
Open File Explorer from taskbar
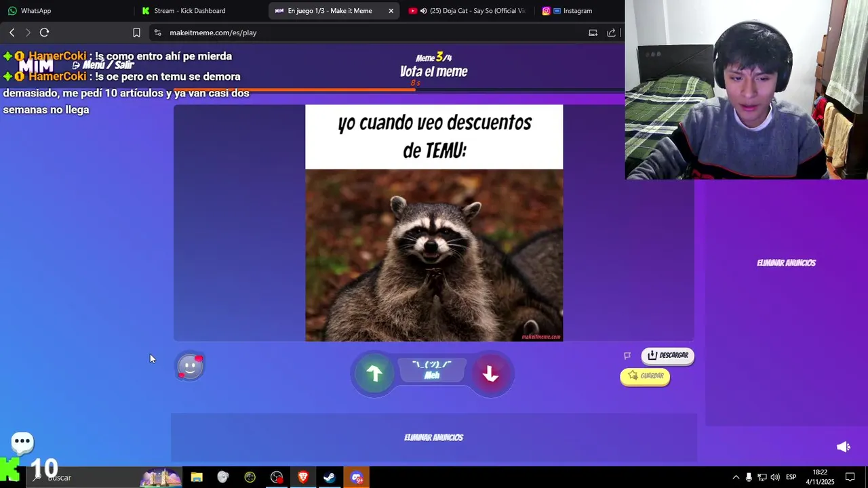click(x=197, y=477)
